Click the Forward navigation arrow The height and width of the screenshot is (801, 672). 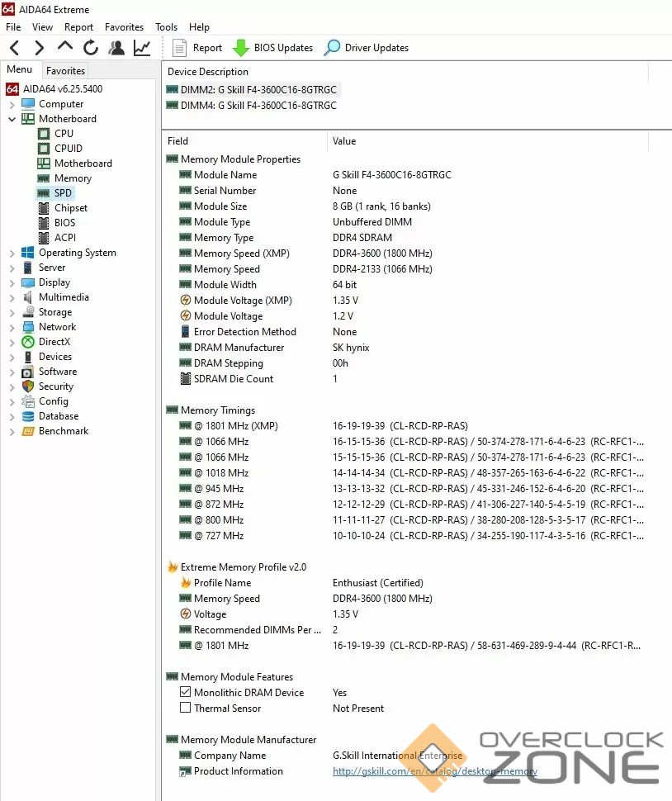coord(39,48)
